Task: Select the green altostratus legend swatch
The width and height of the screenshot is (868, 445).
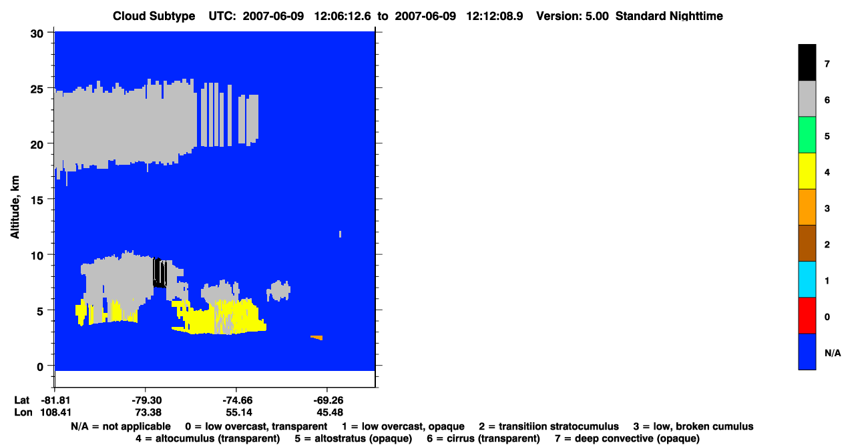Action: (807, 135)
